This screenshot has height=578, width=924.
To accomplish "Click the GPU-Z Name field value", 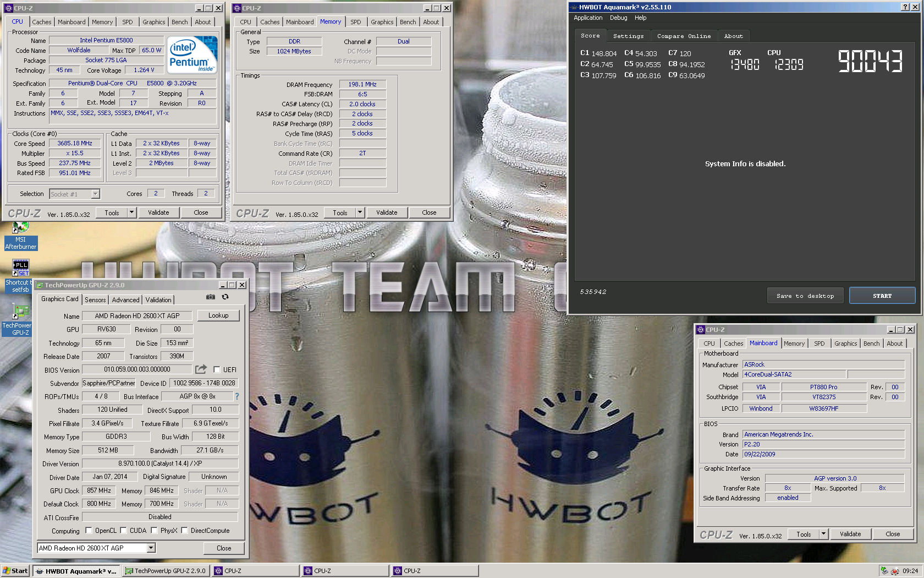I will pyautogui.click(x=137, y=316).
